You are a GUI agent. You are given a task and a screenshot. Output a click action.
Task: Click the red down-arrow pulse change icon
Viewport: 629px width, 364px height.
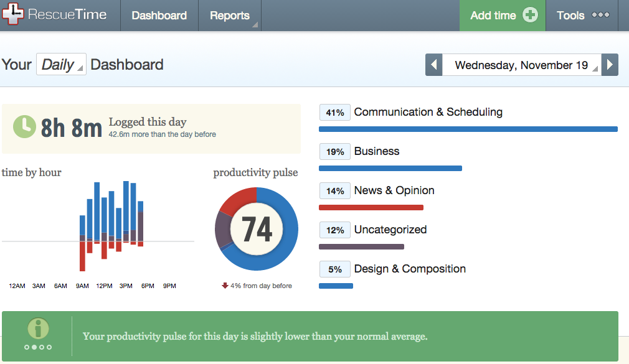[225, 286]
